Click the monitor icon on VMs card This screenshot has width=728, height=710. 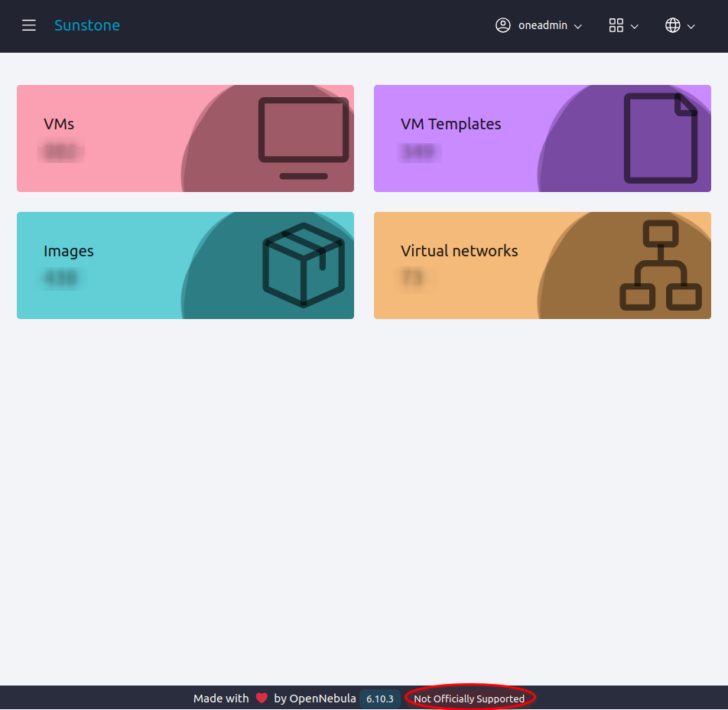(x=304, y=138)
